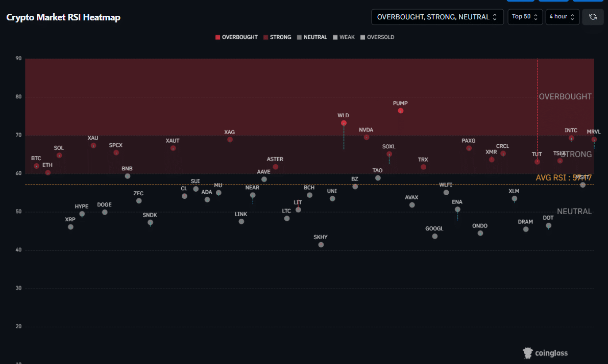Open the OVERBOUGHT, STRONG, NEUTRAL filter dropdown
Screen dimensions: 608x364
coord(437,17)
